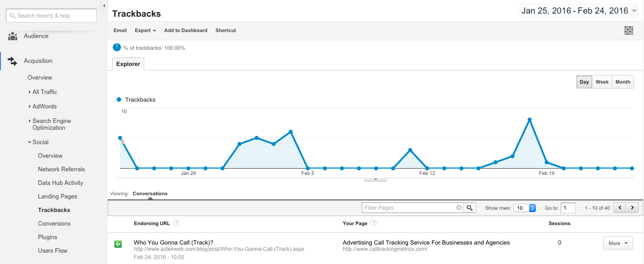Open help icon next to Your Page
Image resolution: width=644 pixels, height=264 pixels.
tap(374, 223)
